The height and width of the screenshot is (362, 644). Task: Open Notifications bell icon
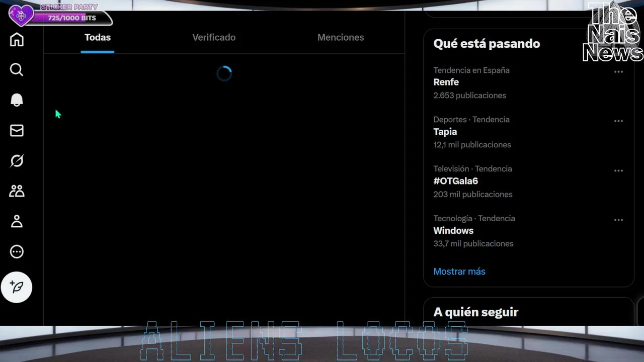pyautogui.click(x=17, y=100)
